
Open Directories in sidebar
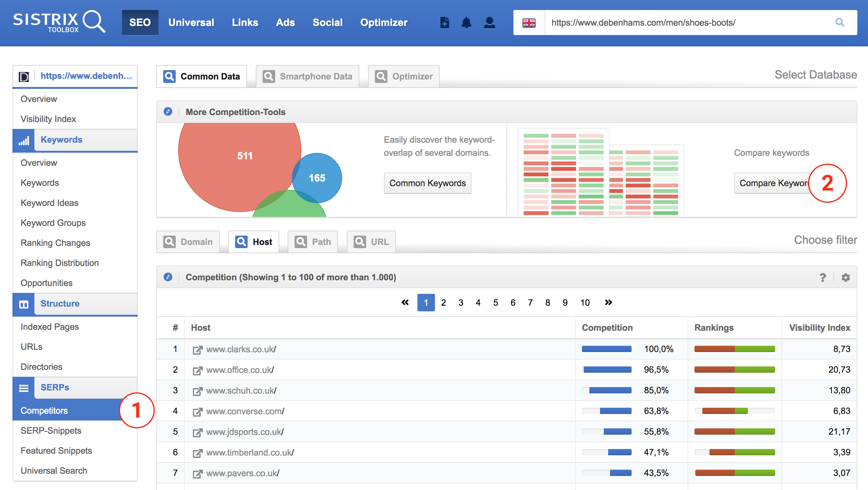point(42,367)
